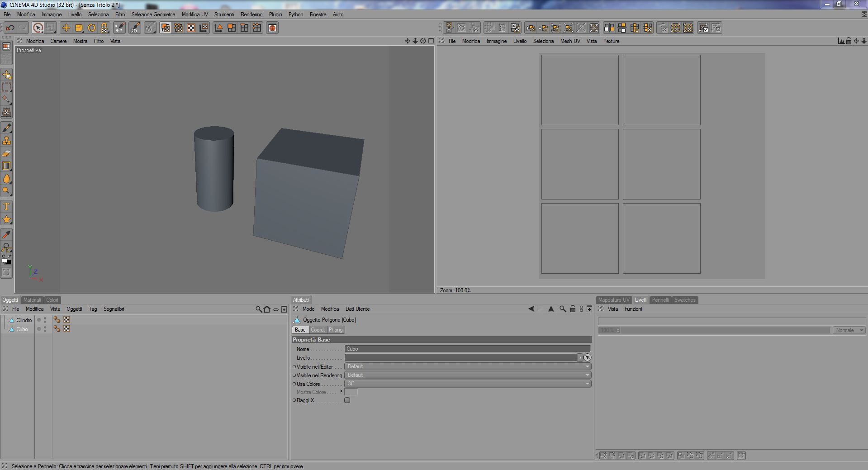Toggle the Usa Colore animation circle
Viewport: 868px width, 470px height.
[x=294, y=384]
